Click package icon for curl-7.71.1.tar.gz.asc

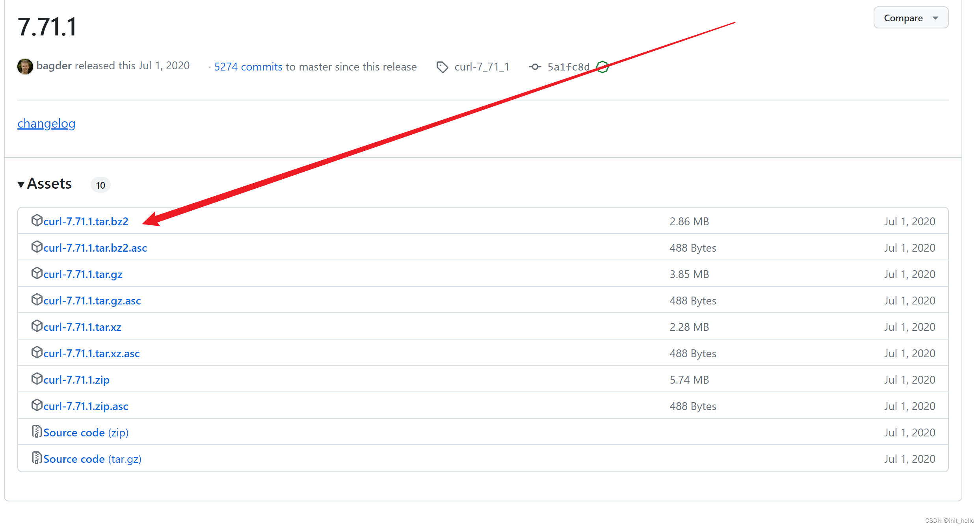(37, 299)
